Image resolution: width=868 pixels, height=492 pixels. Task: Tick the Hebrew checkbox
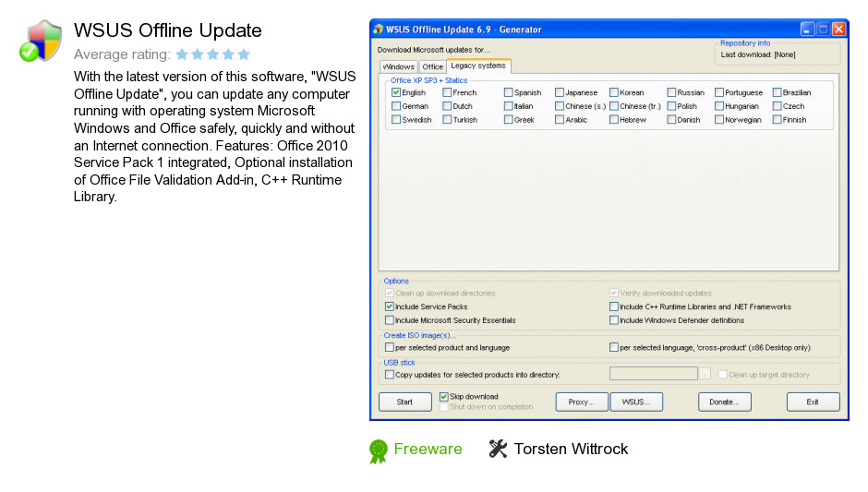point(613,119)
